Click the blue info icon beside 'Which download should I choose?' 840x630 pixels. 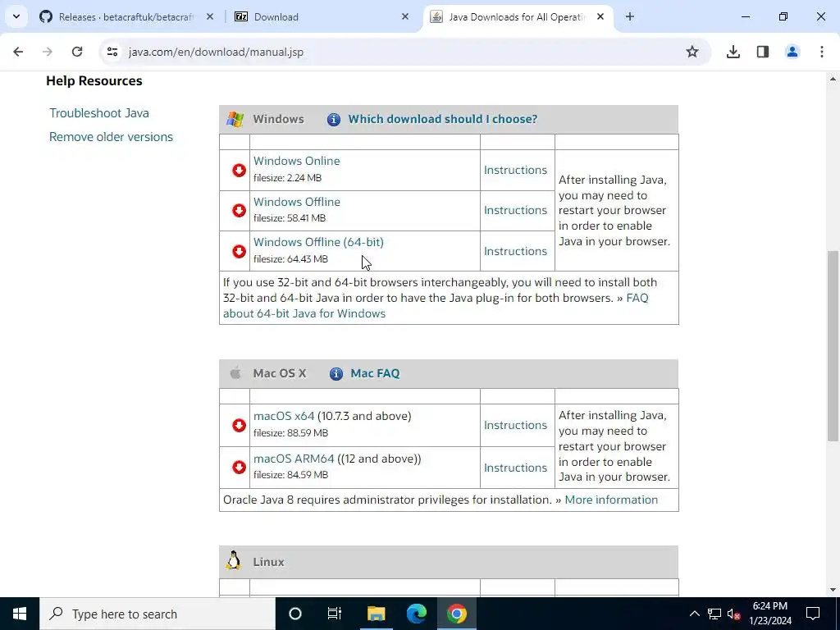tap(334, 120)
